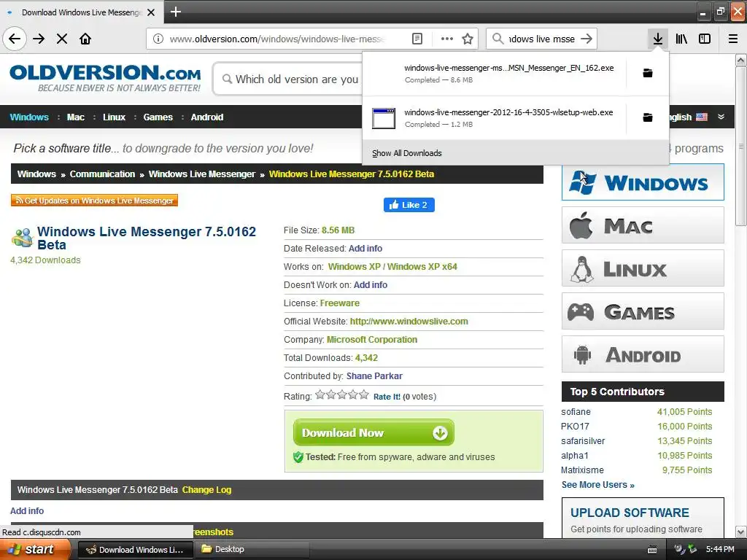Click See More Users link
This screenshot has height=560, width=747.
598,485
